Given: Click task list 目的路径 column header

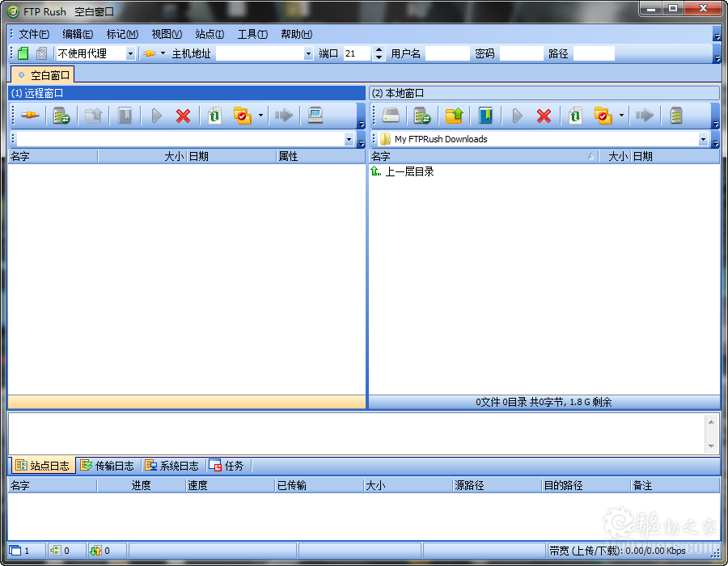Looking at the screenshot, I should [x=586, y=485].
